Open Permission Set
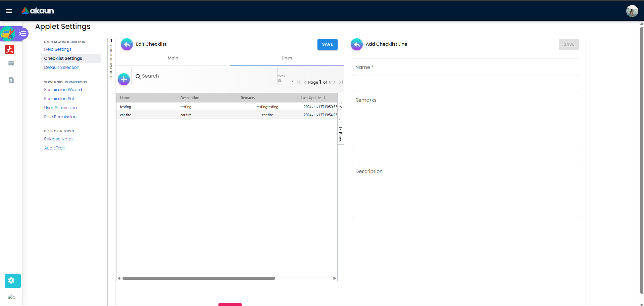The height and width of the screenshot is (306, 644). 59,99
